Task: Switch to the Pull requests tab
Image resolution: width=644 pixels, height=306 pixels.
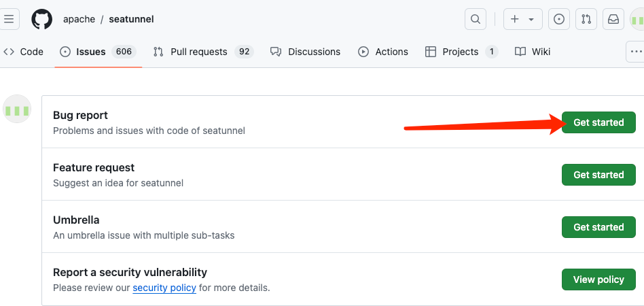Action: [x=203, y=52]
